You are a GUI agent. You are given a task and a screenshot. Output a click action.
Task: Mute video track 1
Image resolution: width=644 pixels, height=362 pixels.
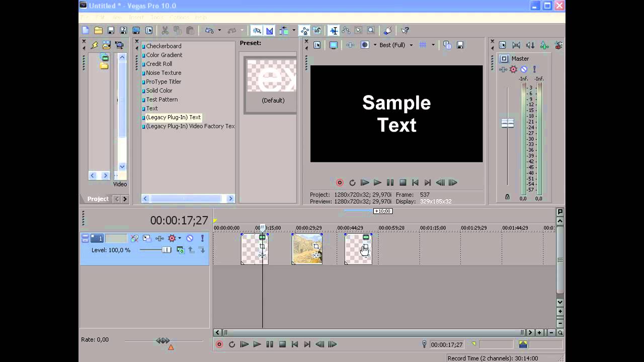tap(190, 238)
